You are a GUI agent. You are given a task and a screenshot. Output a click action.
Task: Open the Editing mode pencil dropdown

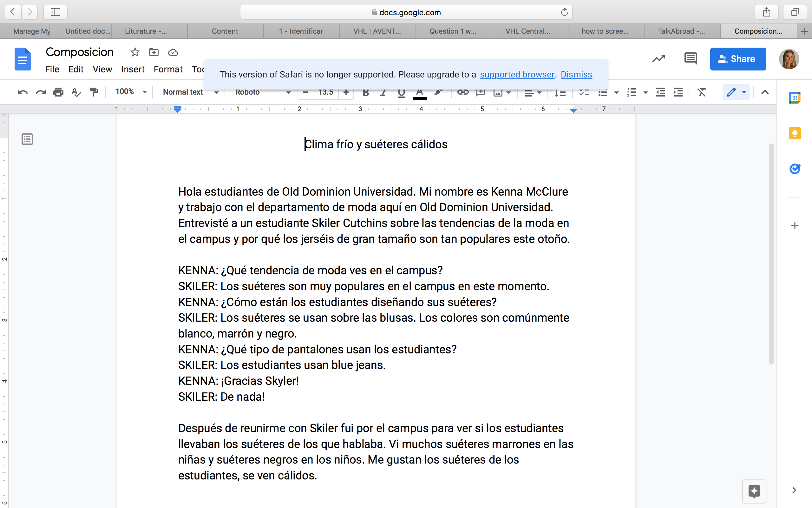coord(736,92)
